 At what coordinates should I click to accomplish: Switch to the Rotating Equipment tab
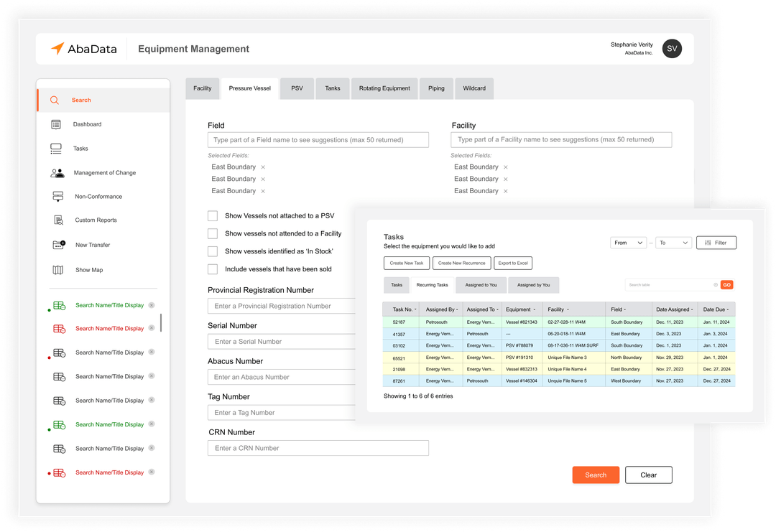coord(384,88)
